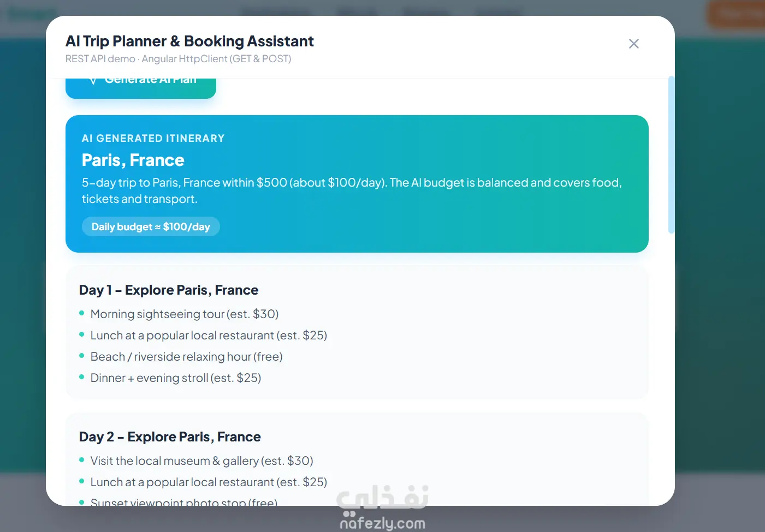Click the Day 2 – Explore Paris heading

(170, 437)
